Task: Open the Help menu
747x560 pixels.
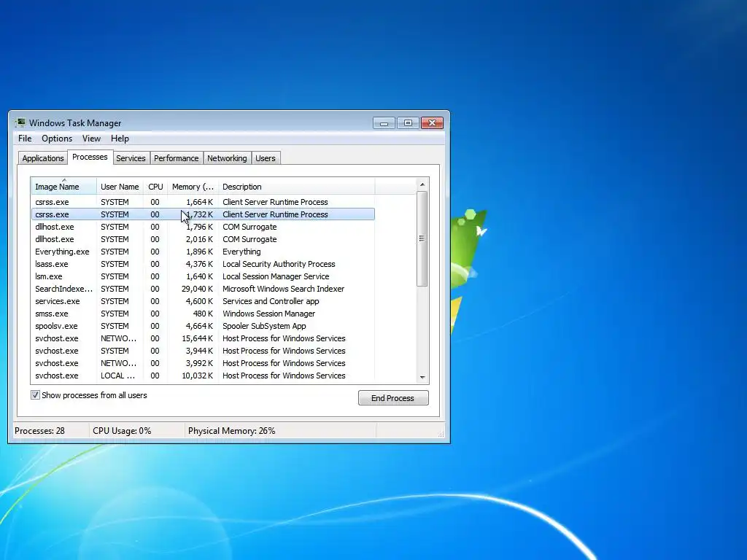Action: point(120,139)
